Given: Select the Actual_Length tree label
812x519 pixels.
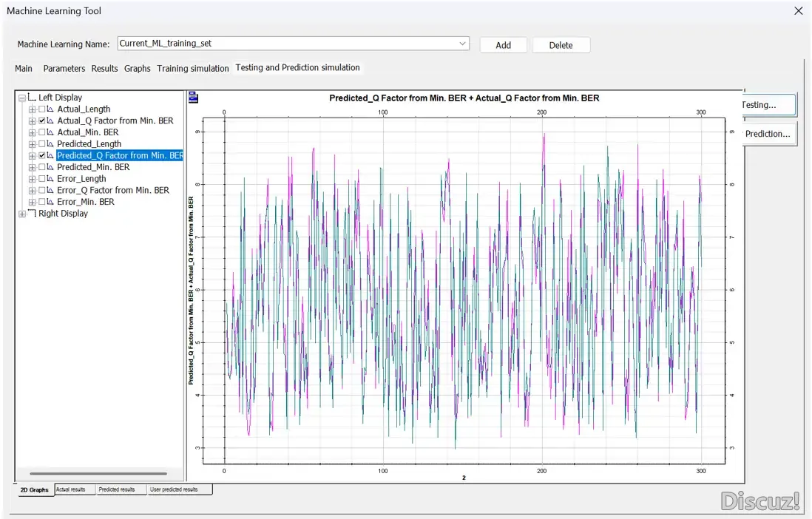Looking at the screenshot, I should (84, 109).
